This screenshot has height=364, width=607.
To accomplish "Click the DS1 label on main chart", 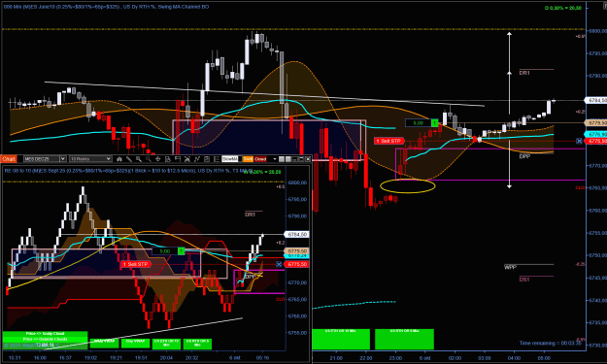I will (x=524, y=280).
